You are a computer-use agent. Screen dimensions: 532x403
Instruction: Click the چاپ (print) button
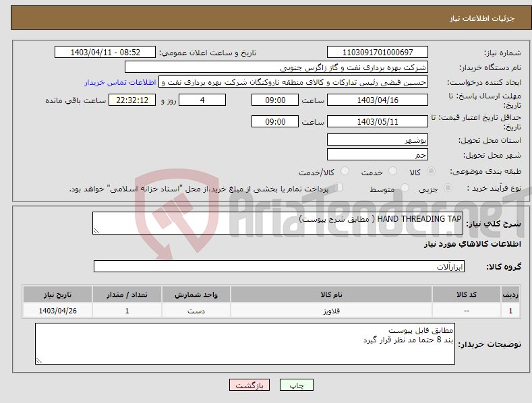(296, 385)
